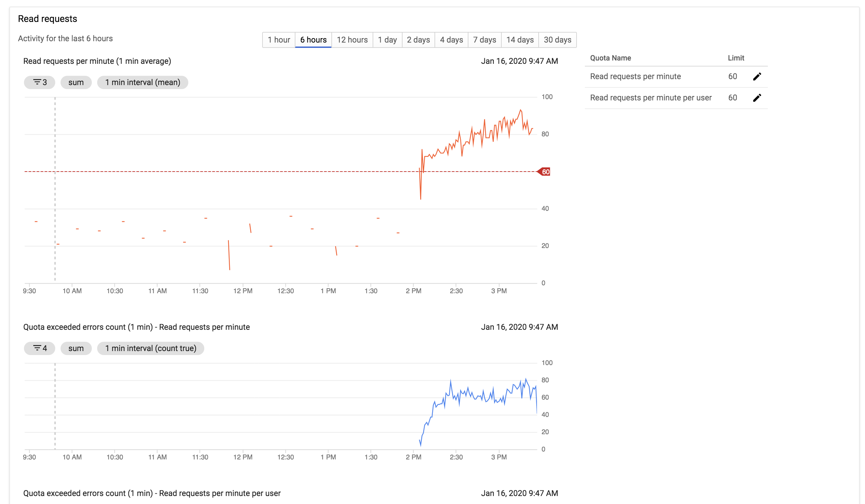Show activity for 2 days

[x=419, y=40]
